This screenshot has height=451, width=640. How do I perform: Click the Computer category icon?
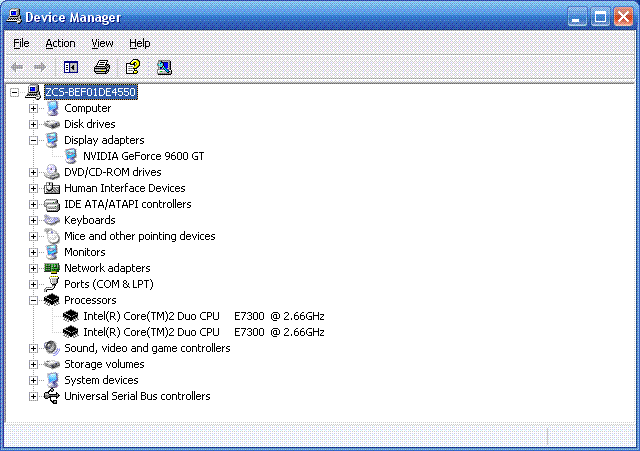click(x=52, y=108)
